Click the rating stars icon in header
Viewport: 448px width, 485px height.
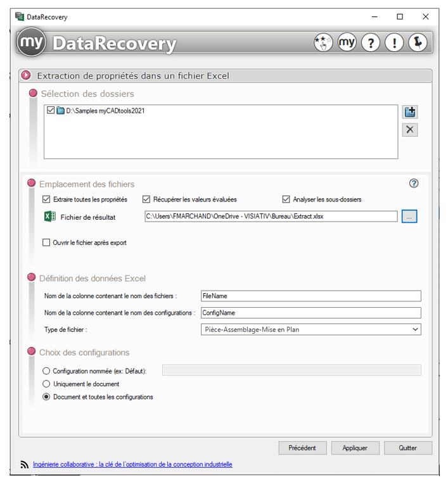click(323, 42)
